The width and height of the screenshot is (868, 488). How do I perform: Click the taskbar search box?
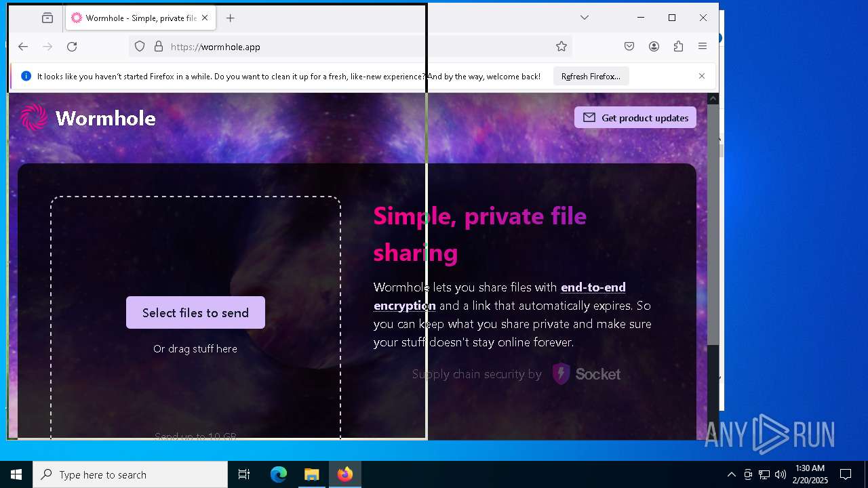[130, 474]
